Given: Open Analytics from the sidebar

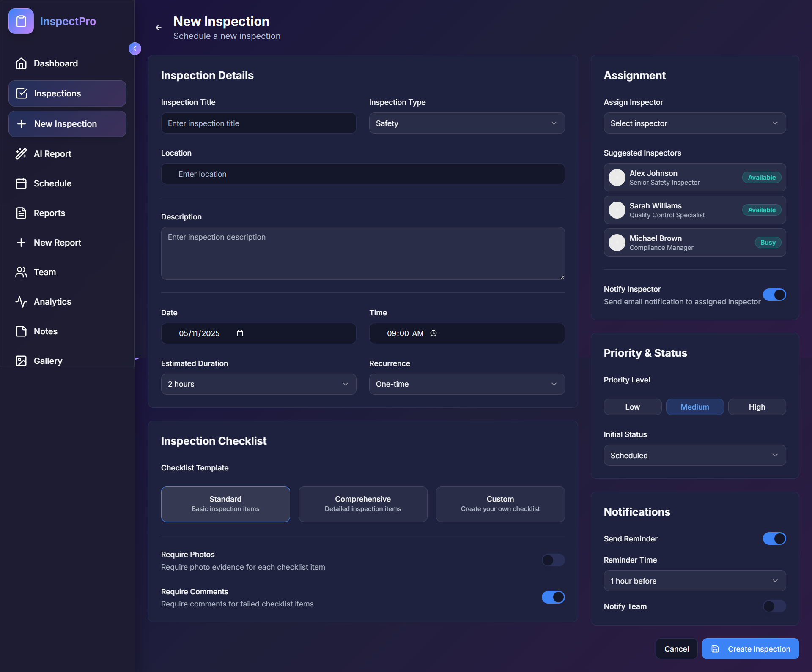Looking at the screenshot, I should coord(67,302).
